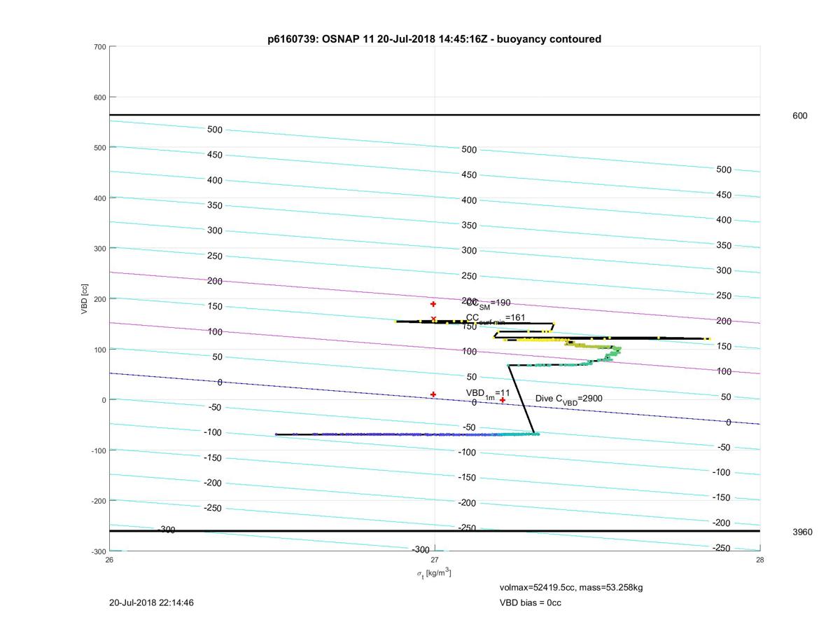Click the '20-Jul-2018 22:14:46' timestamp

point(152,602)
